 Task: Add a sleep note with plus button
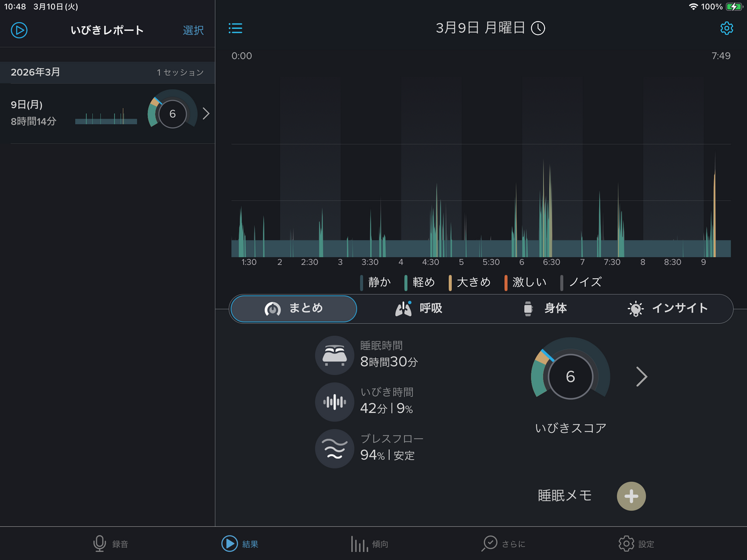pos(631,496)
